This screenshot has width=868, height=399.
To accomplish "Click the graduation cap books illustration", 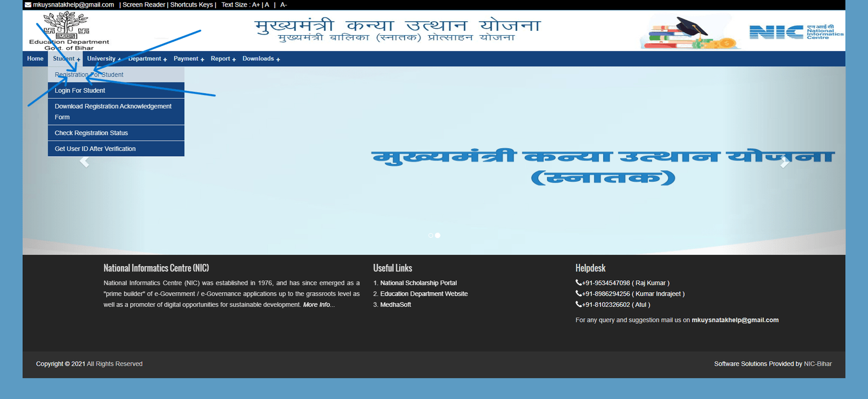I will click(x=689, y=33).
